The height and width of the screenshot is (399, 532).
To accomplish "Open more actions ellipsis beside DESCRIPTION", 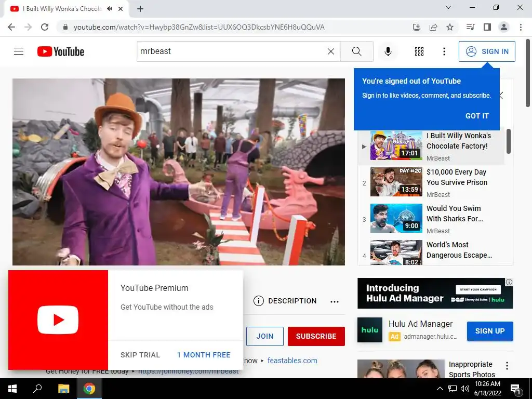I will [335, 302].
